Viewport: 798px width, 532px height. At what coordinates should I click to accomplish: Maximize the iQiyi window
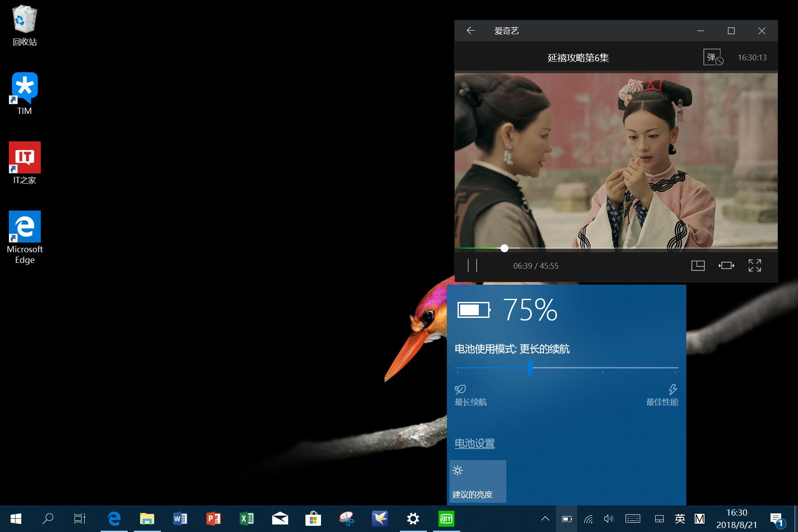[731, 31]
